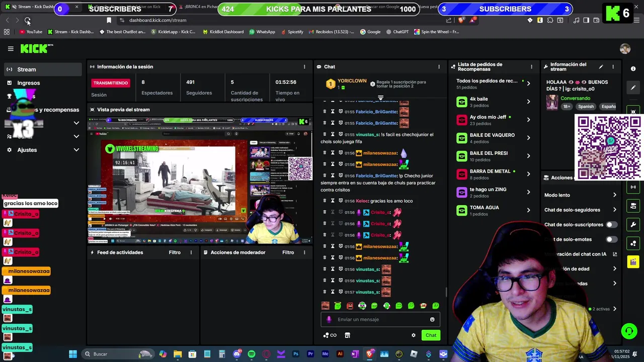Image resolution: width=644 pixels, height=362 pixels.
Task: Open the emoji picker in message box
Action: [x=432, y=319]
